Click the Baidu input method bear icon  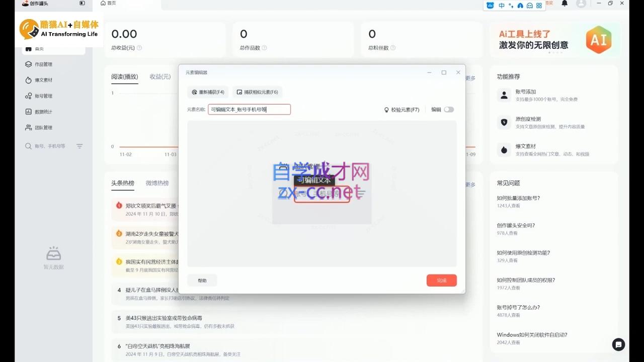coord(491,6)
